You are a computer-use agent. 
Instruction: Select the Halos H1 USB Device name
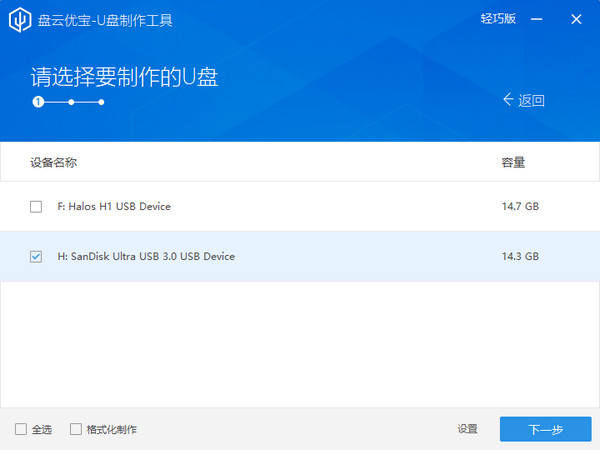coord(114,207)
